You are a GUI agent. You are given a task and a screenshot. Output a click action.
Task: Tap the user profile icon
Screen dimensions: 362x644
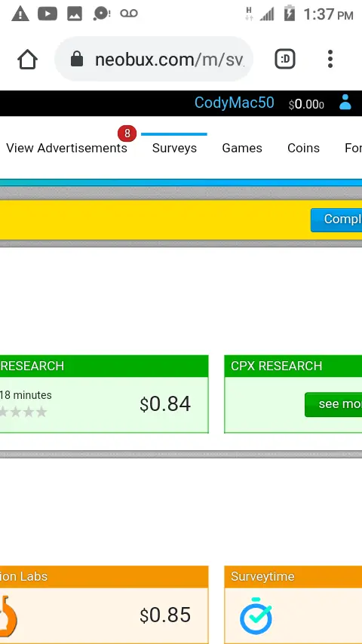tap(345, 103)
